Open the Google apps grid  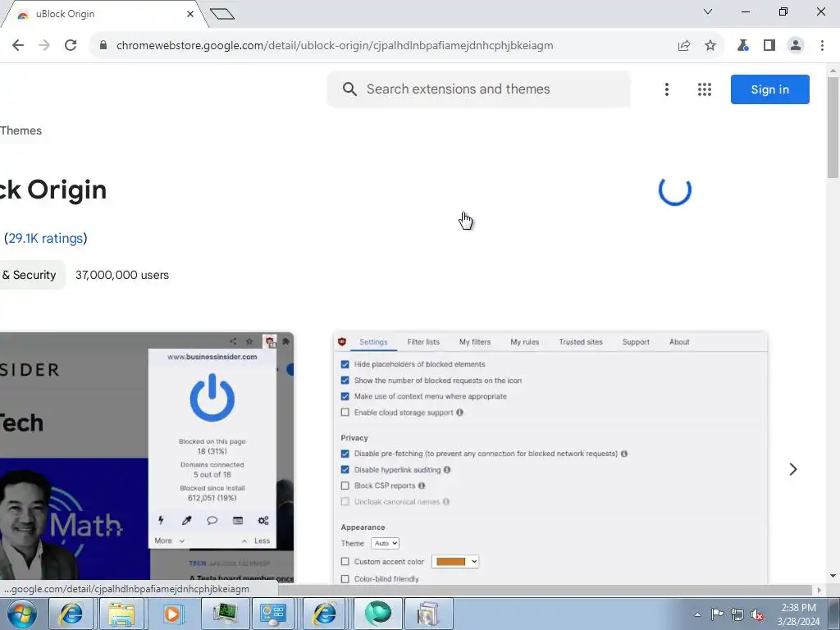click(705, 89)
